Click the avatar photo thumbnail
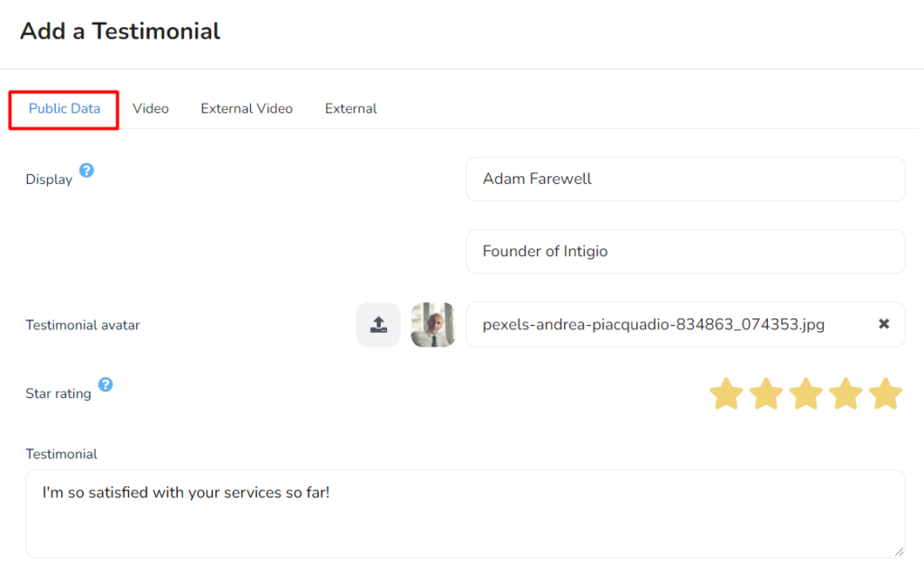Screen dimensions: 924x582 [x=433, y=325]
